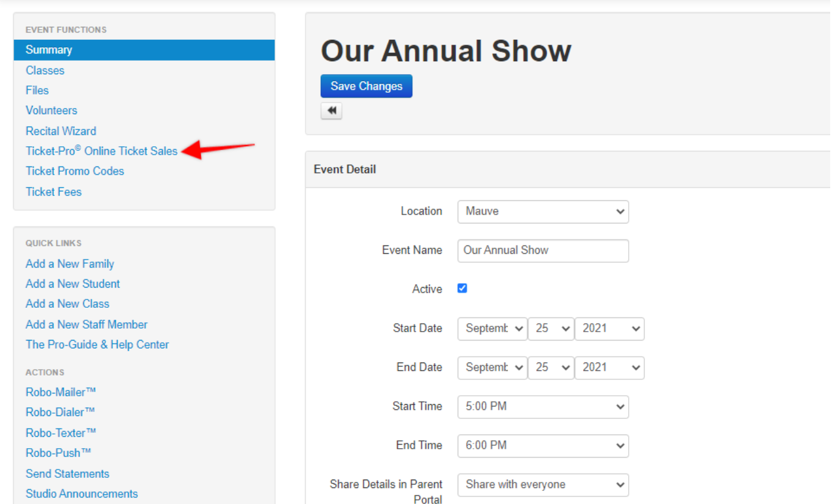The height and width of the screenshot is (504, 832).
Task: Open The Pro-Guide & Help Center
Action: (97, 345)
